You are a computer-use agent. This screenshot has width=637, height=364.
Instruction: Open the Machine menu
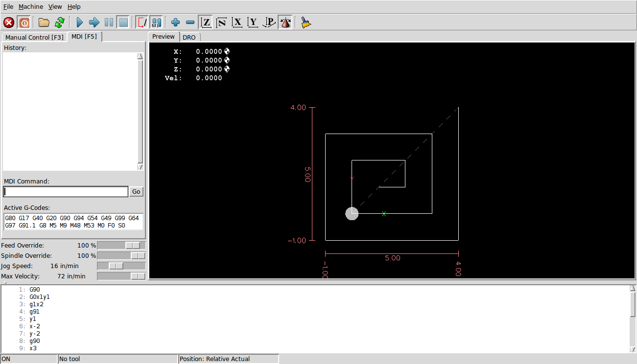(31, 7)
